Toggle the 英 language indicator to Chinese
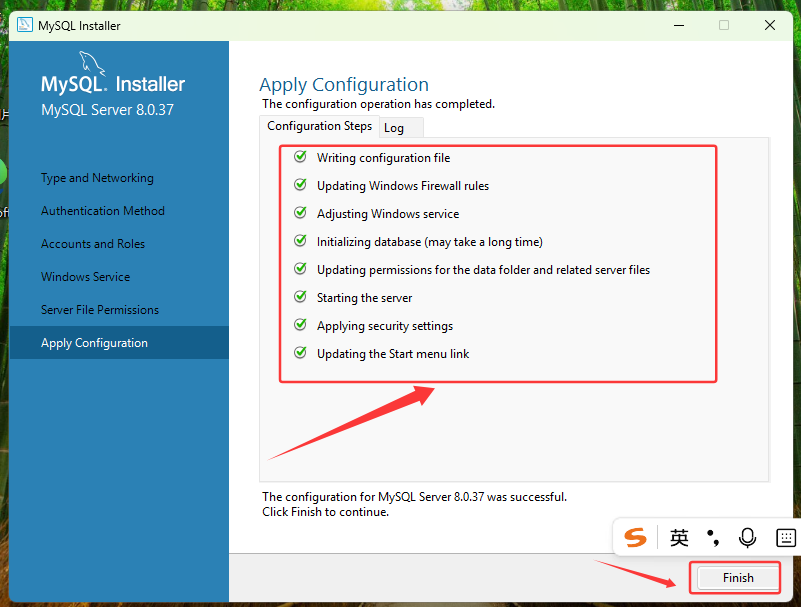The height and width of the screenshot is (607, 801). 679,537
